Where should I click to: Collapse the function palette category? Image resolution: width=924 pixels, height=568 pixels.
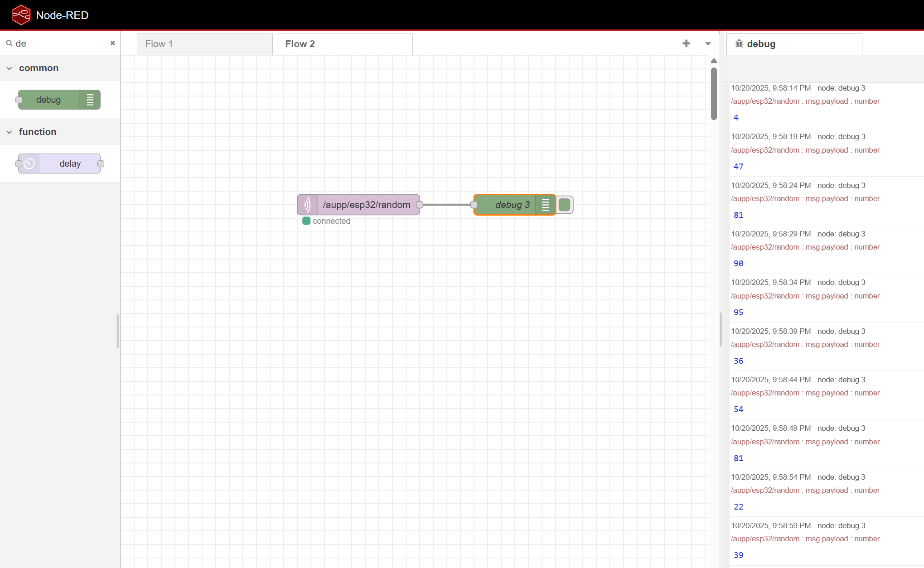coord(10,132)
